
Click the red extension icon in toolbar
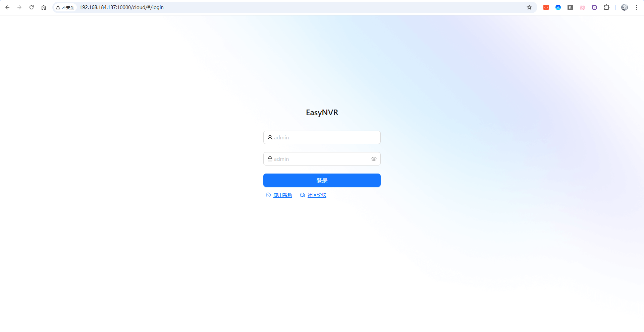(x=546, y=7)
